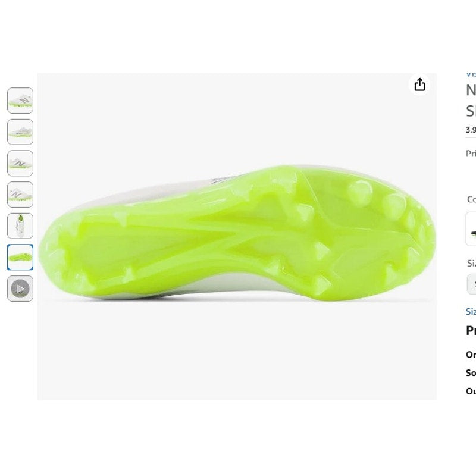Open the partially visible Size dropdown
This screenshot has width=476, height=476.
coord(471,284)
